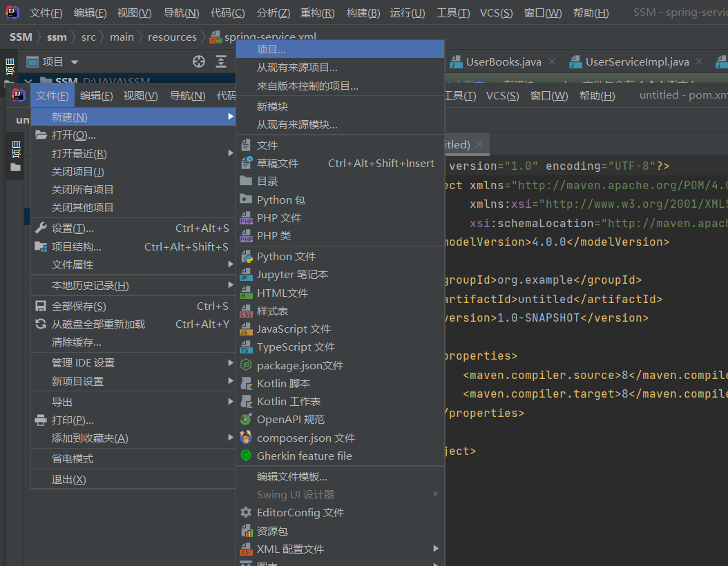Select 关闭项目(J)
728x566 pixels.
133,172
